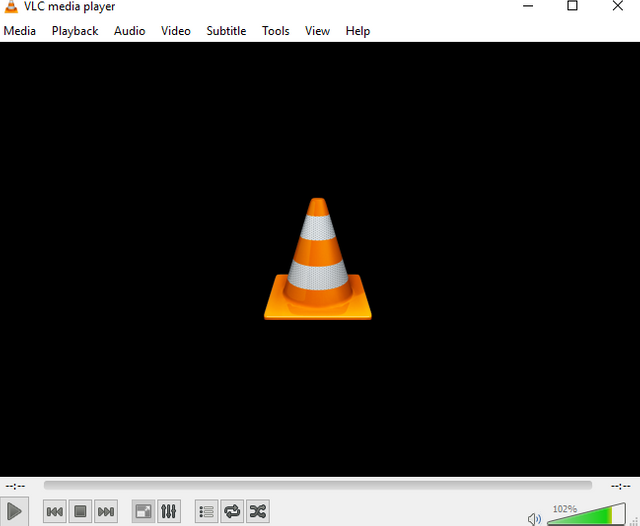Skip to previous media track

[x=55, y=511]
